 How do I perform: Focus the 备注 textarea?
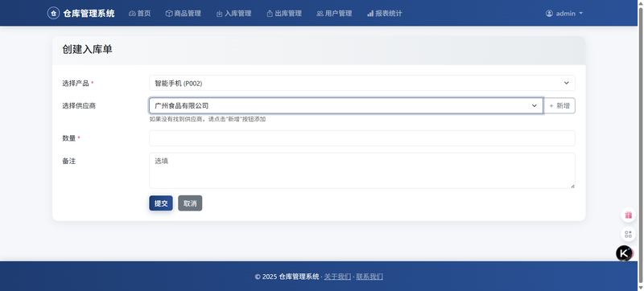pos(361,170)
